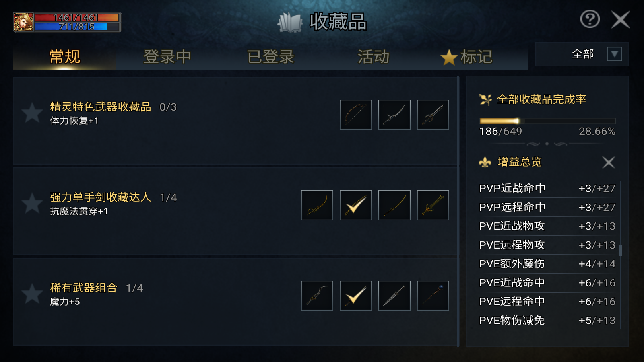This screenshot has width=644, height=362.
Task: Toggle the star marker for 精灵特色武器收藏品
Action: click(x=32, y=113)
